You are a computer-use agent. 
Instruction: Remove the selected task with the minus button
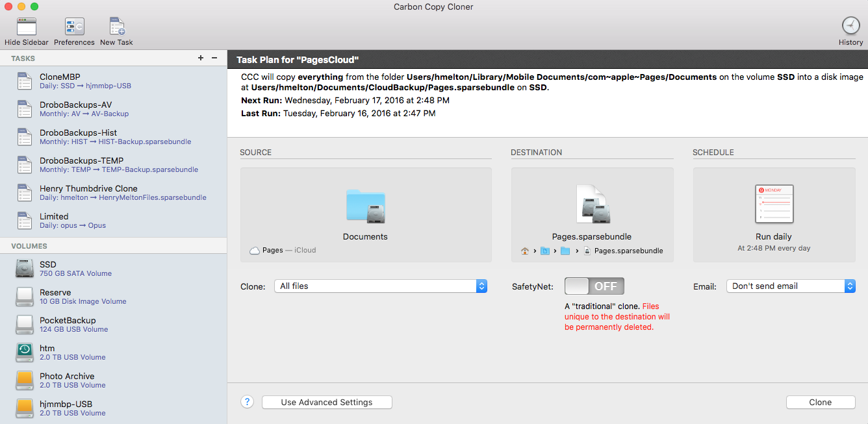[214, 58]
